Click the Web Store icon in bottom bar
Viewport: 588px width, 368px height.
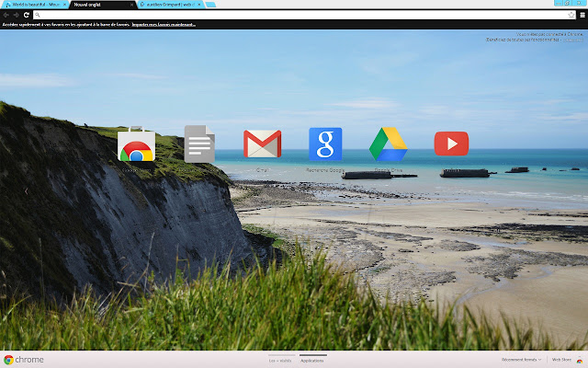click(580, 361)
